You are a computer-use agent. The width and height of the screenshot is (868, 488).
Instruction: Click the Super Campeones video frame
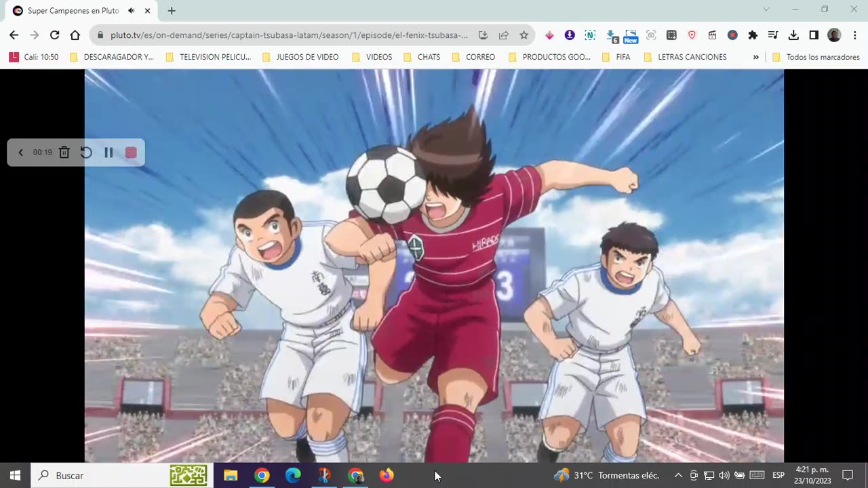coord(434,266)
